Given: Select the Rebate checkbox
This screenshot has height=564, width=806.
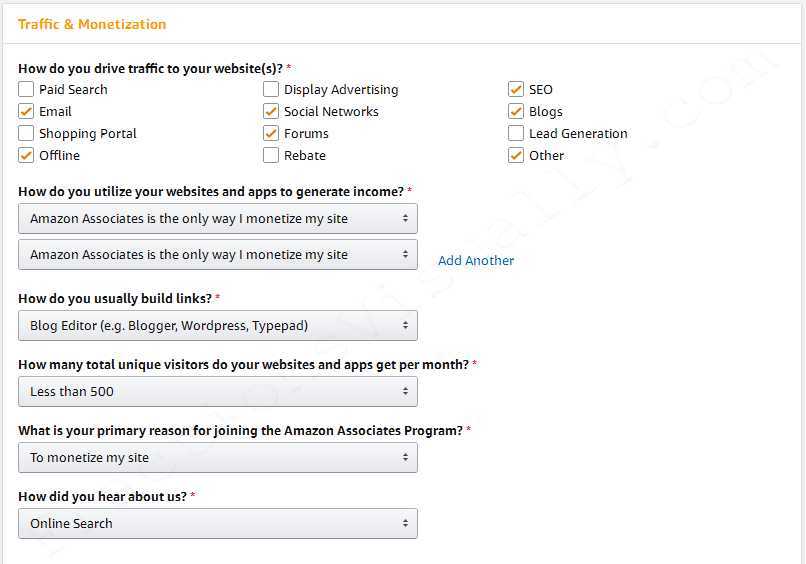Looking at the screenshot, I should [271, 156].
